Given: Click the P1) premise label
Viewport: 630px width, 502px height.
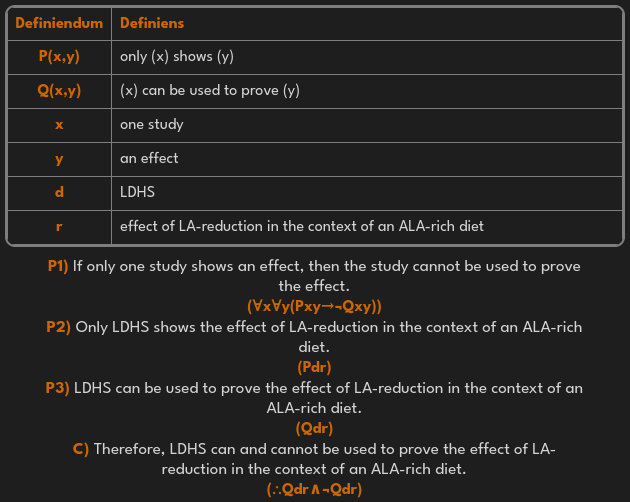Looking at the screenshot, I should pos(57,266).
